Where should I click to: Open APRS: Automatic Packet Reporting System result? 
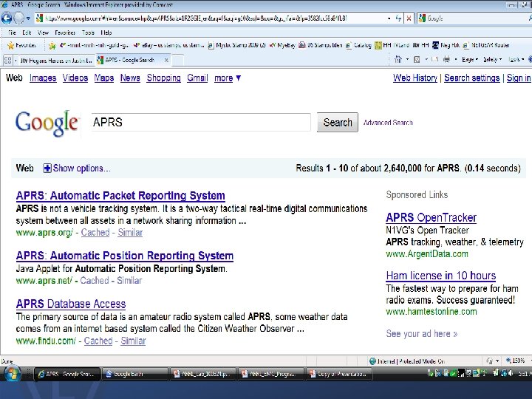coord(120,196)
